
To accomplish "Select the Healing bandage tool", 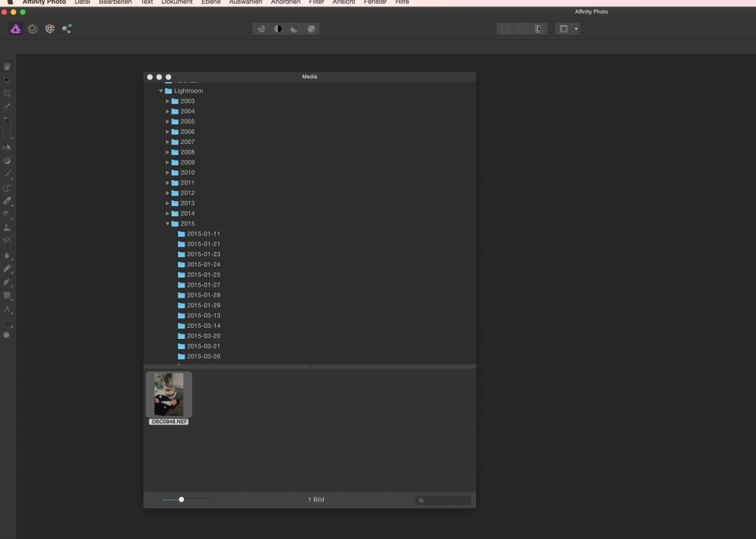I will (x=7, y=269).
